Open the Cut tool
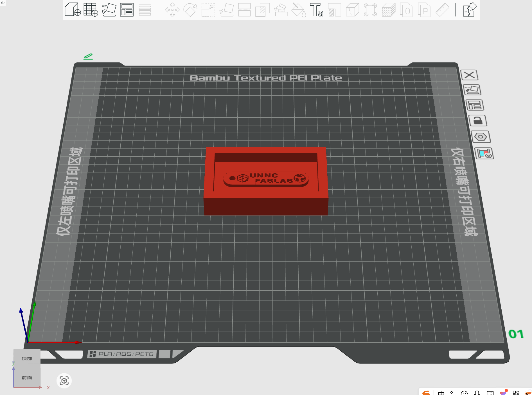 tap(244, 10)
